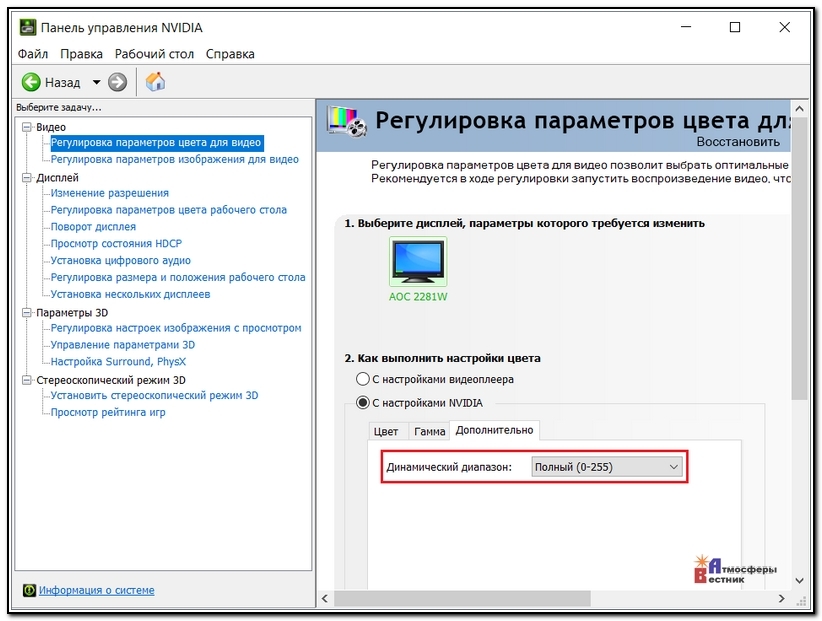The image size is (822, 621).
Task: Open Регулировка параметров цвета рабочего стола
Action: click(x=169, y=210)
